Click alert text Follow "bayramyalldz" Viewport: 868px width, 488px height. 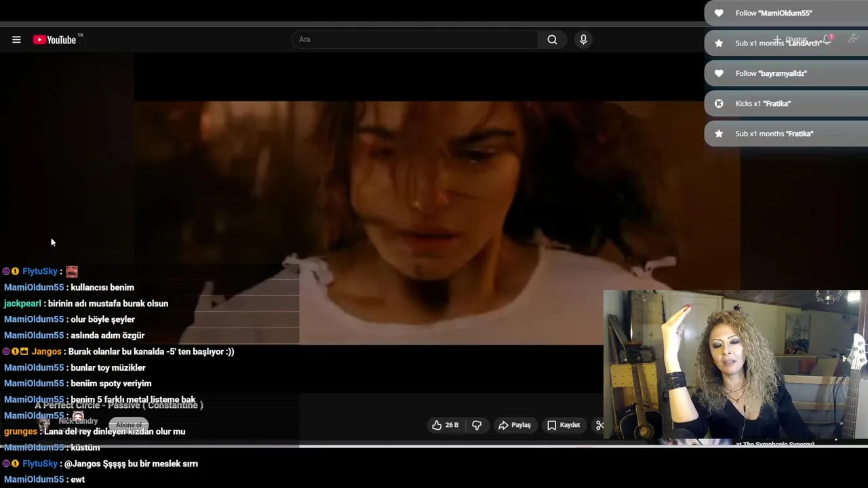(x=771, y=73)
